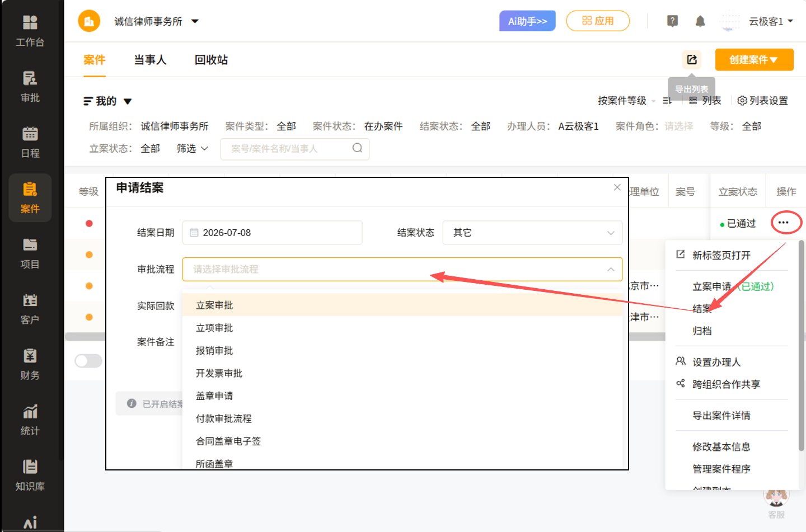806x532 pixels.
Task: Open the 审批流程 selection dropdown
Action: [402, 269]
